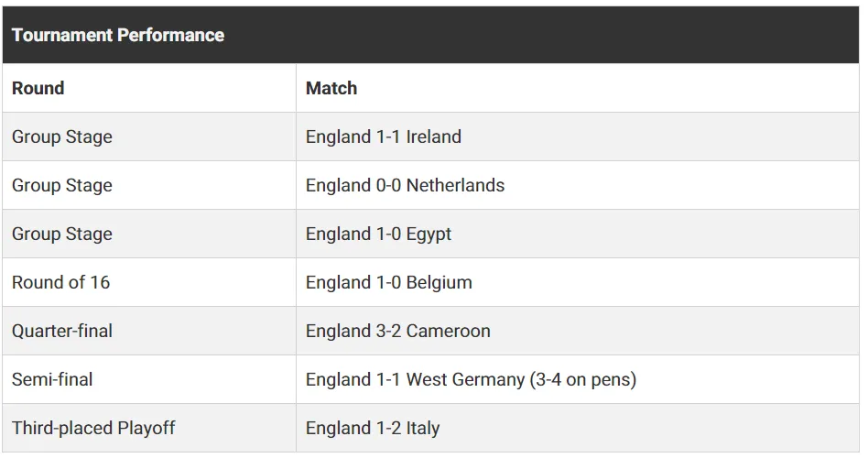This screenshot has height=458, width=868.
Task: Click the England 1-1 Ireland result
Action: [x=383, y=136]
